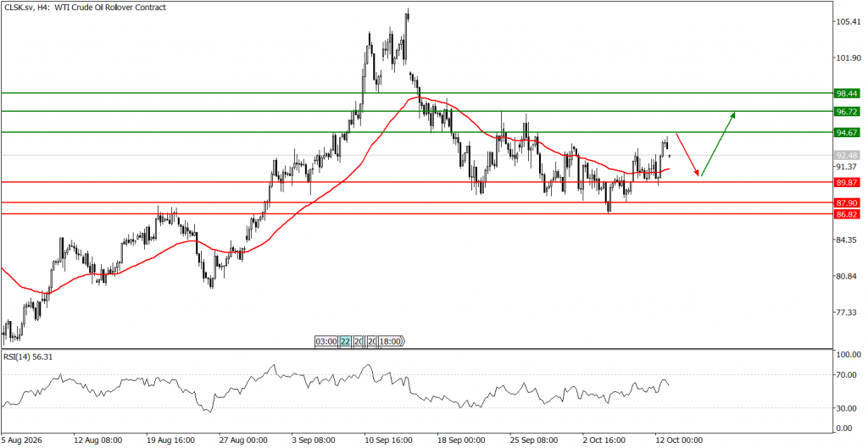Click the 84.35 price scale value
The height and width of the screenshot is (448, 868).
point(848,240)
